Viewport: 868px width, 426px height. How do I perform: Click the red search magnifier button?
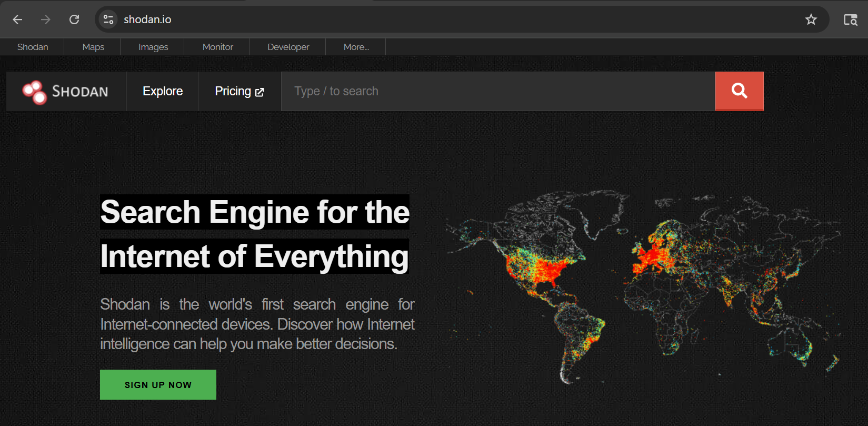740,91
